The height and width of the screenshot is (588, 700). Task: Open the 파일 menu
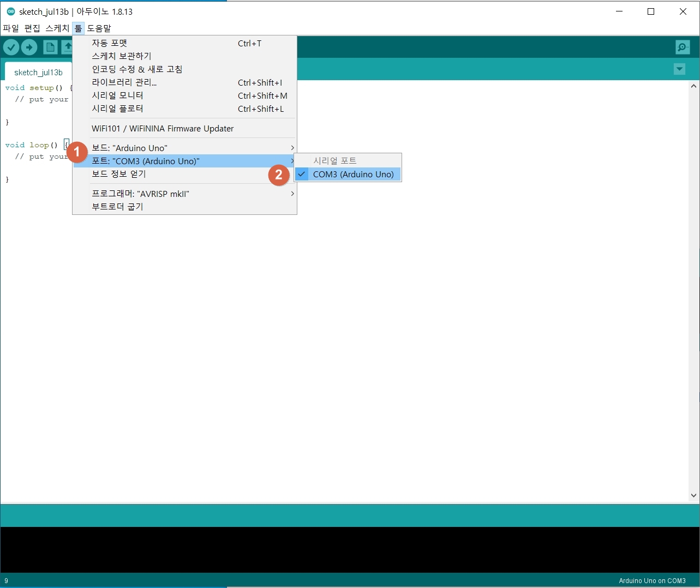click(x=11, y=28)
